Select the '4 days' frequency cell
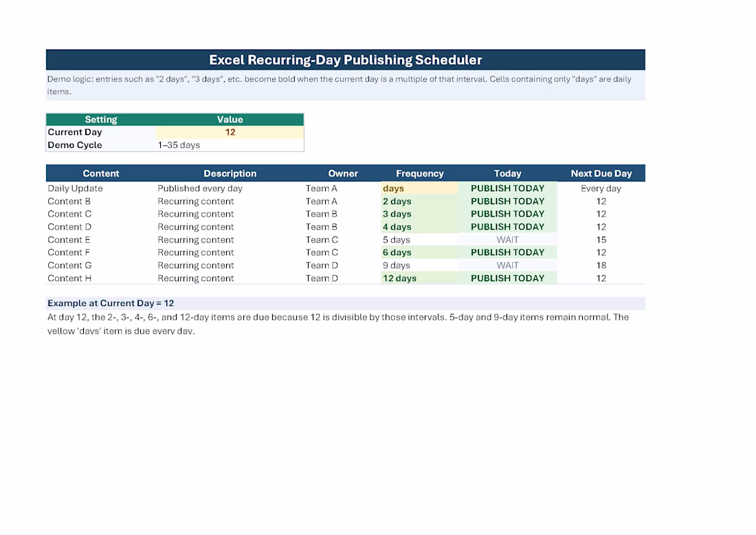756x535 pixels. point(419,227)
